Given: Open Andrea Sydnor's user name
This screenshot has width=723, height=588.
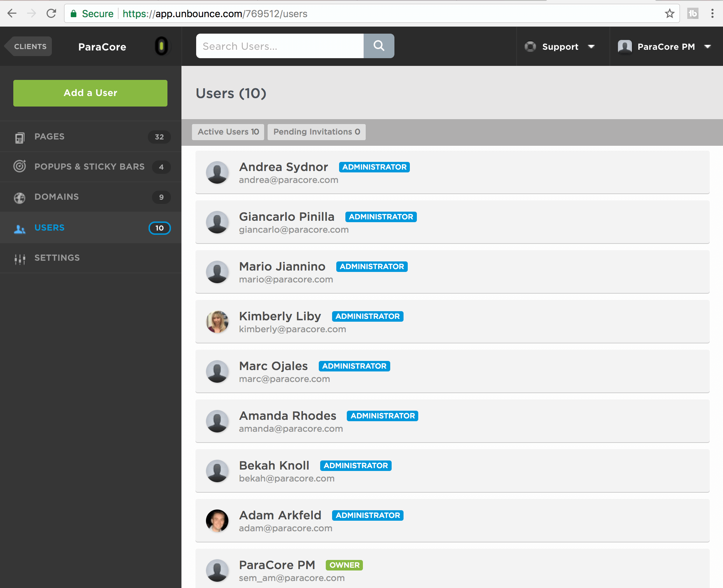Looking at the screenshot, I should coord(284,167).
